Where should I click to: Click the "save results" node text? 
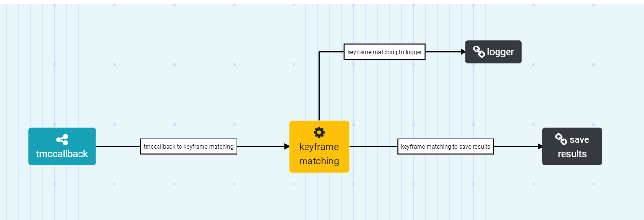[x=573, y=147]
